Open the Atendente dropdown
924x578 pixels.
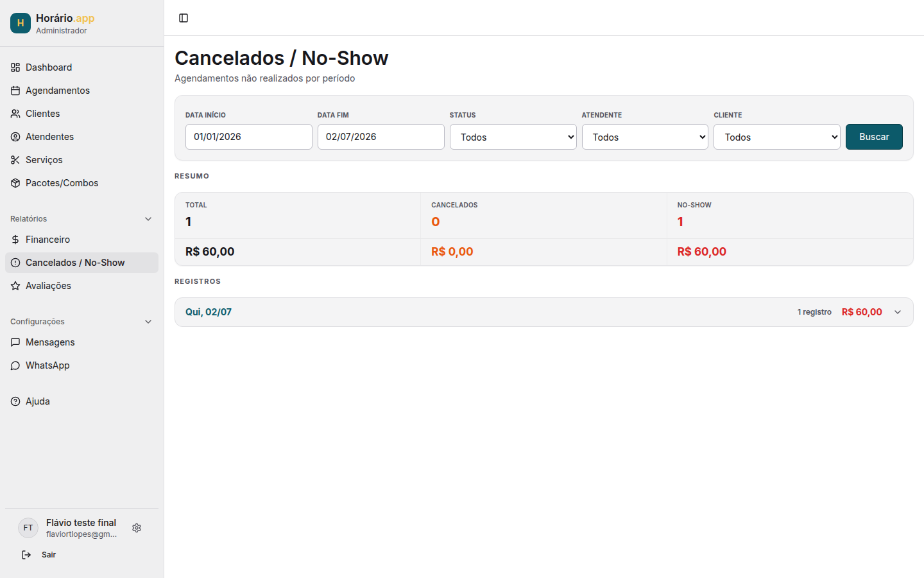coord(645,137)
